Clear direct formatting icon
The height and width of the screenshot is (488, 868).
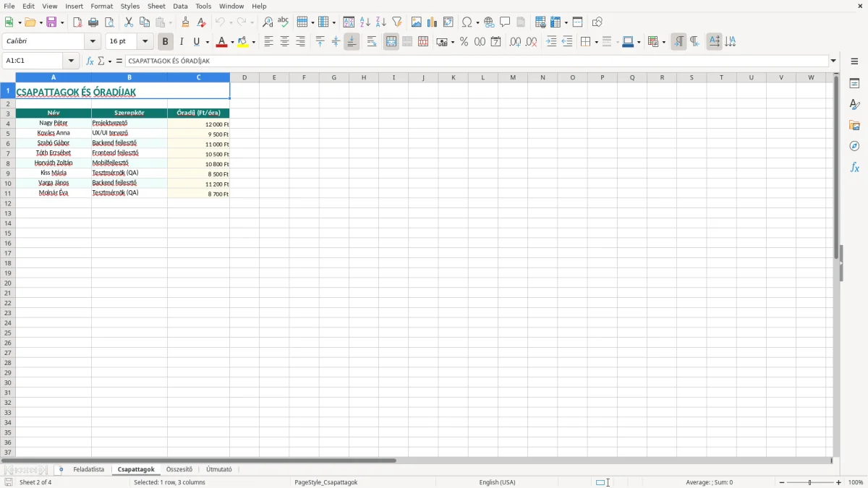coord(202,22)
